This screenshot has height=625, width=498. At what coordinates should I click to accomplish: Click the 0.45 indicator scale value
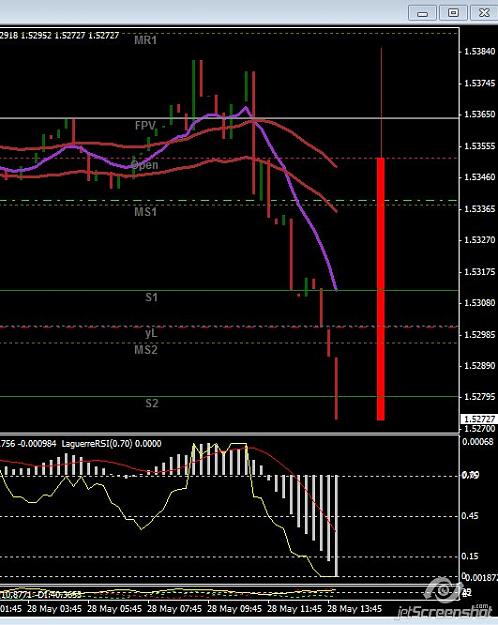pyautogui.click(x=470, y=516)
